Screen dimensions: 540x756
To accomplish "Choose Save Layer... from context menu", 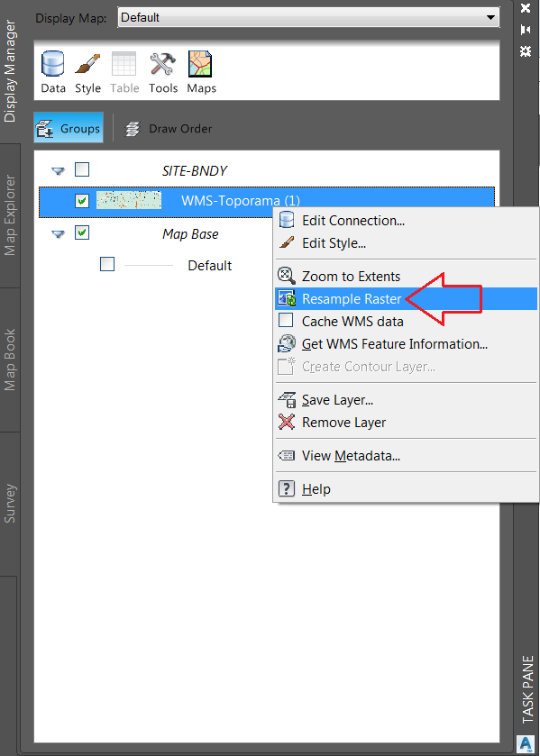I will 406,400.
